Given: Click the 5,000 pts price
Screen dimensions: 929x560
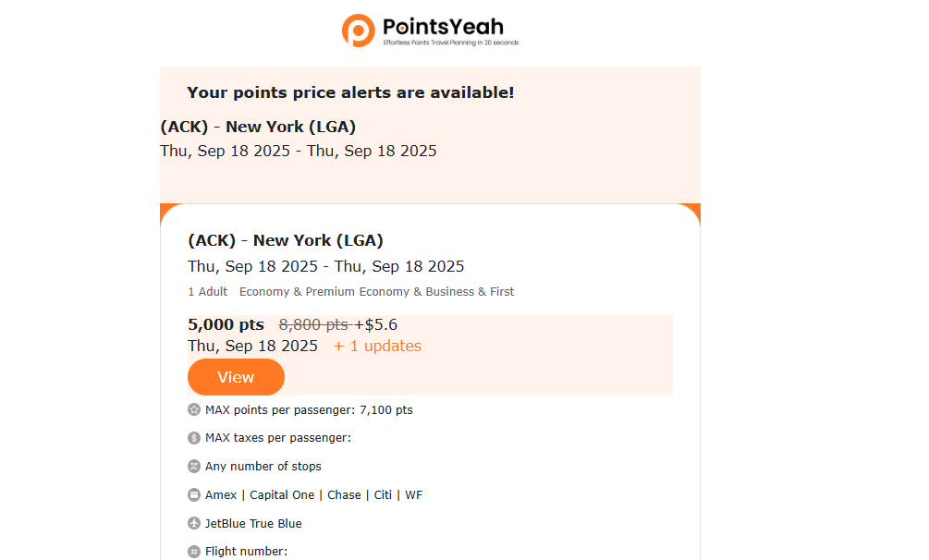Looking at the screenshot, I should tap(226, 324).
